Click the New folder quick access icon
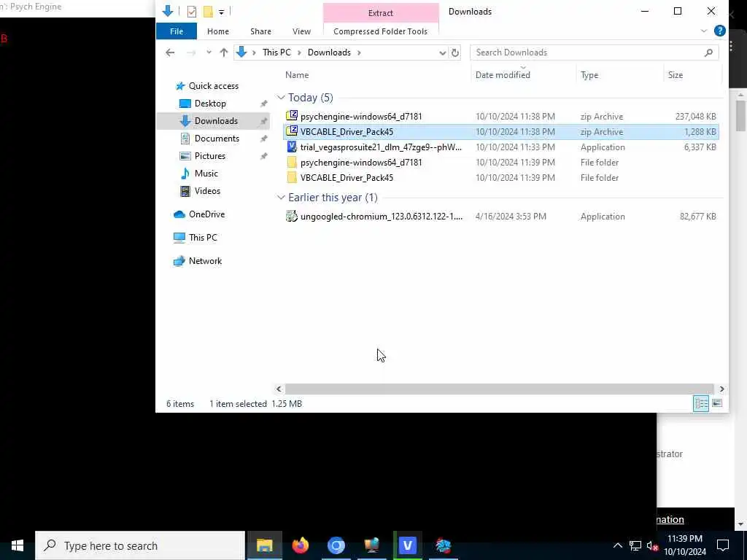747x560 pixels. 208,12
